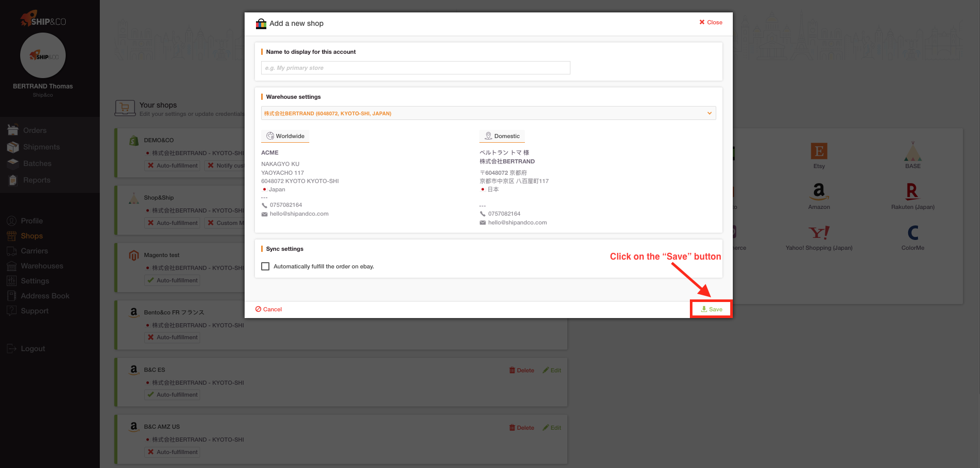This screenshot has width=980, height=468.
Task: Select the BASE shop type
Action: [913, 155]
